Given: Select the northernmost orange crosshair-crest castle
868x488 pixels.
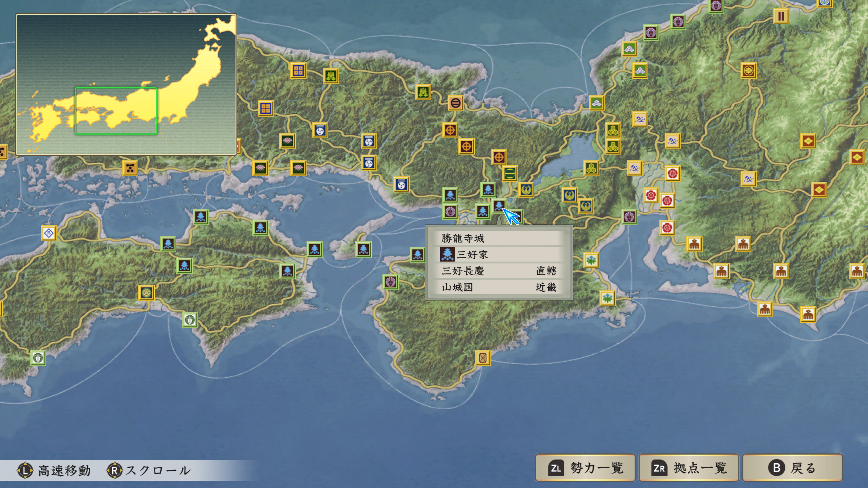Looking at the screenshot, I should [450, 130].
